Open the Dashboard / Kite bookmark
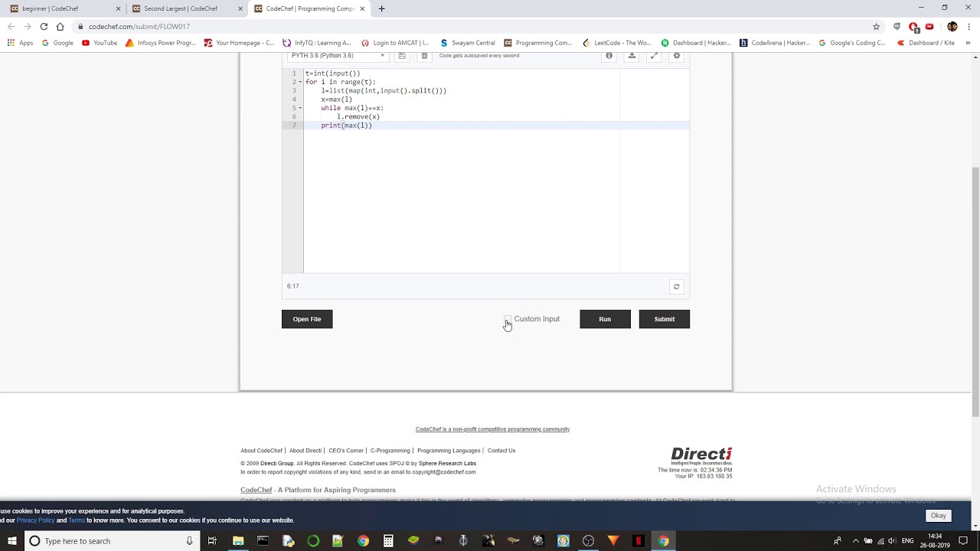The image size is (980, 551). click(926, 43)
